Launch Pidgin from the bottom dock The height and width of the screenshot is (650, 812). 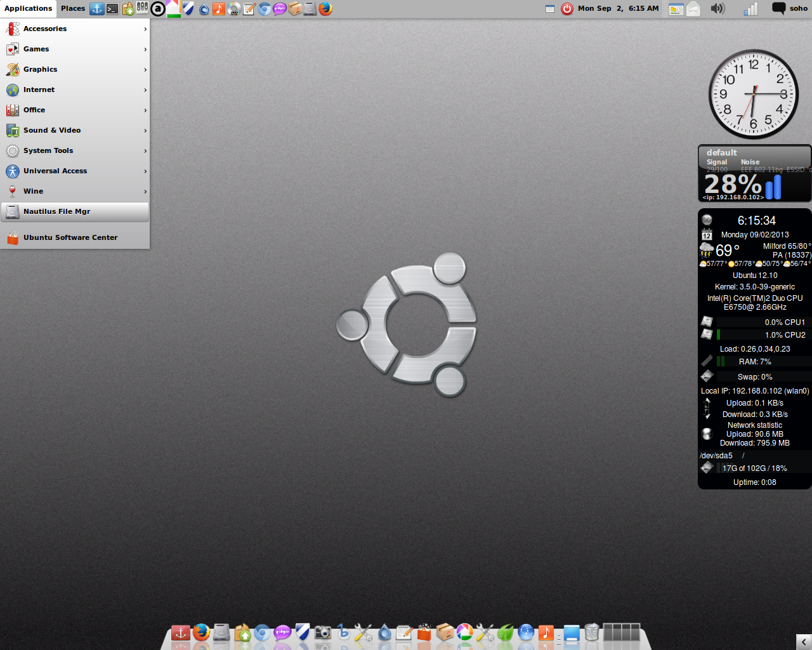[282, 632]
